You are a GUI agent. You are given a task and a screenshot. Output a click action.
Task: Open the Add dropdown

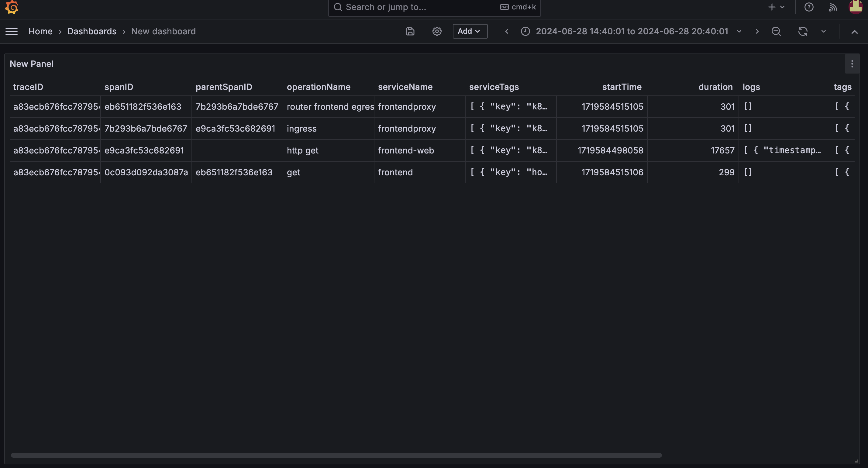tap(470, 31)
